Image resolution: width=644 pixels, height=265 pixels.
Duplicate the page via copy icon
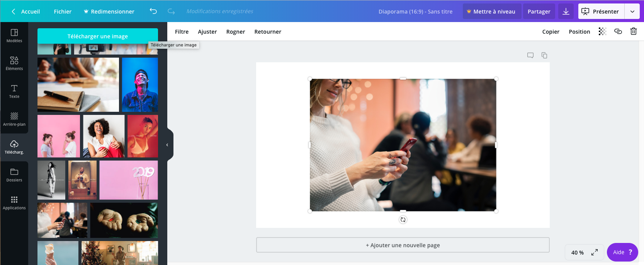tap(544, 55)
